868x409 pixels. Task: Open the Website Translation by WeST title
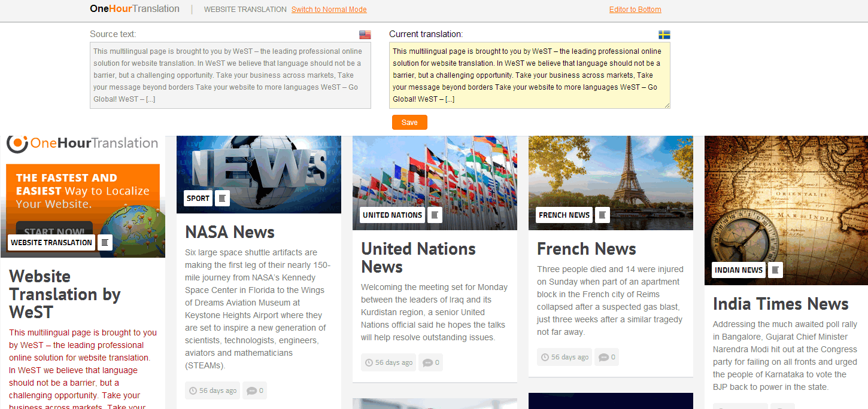(65, 294)
